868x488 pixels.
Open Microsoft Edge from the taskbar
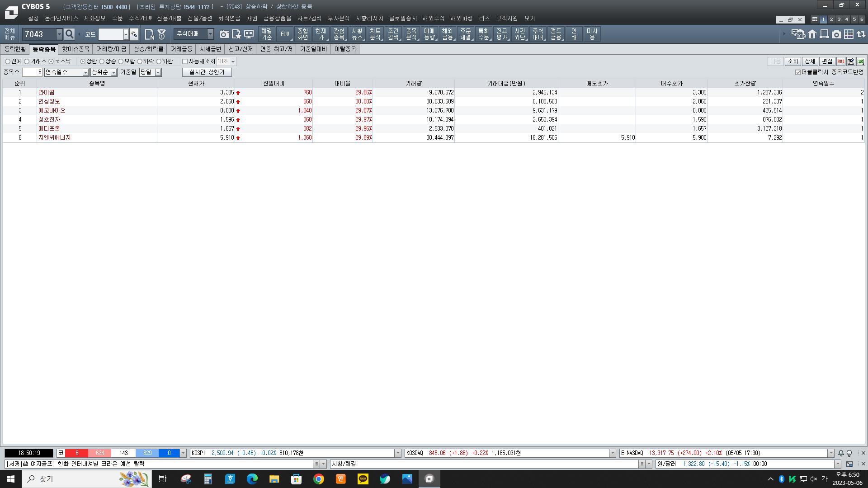pyautogui.click(x=252, y=479)
